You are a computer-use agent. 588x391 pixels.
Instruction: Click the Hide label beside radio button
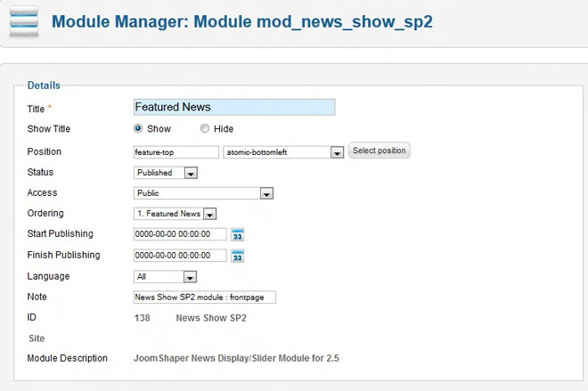224,129
